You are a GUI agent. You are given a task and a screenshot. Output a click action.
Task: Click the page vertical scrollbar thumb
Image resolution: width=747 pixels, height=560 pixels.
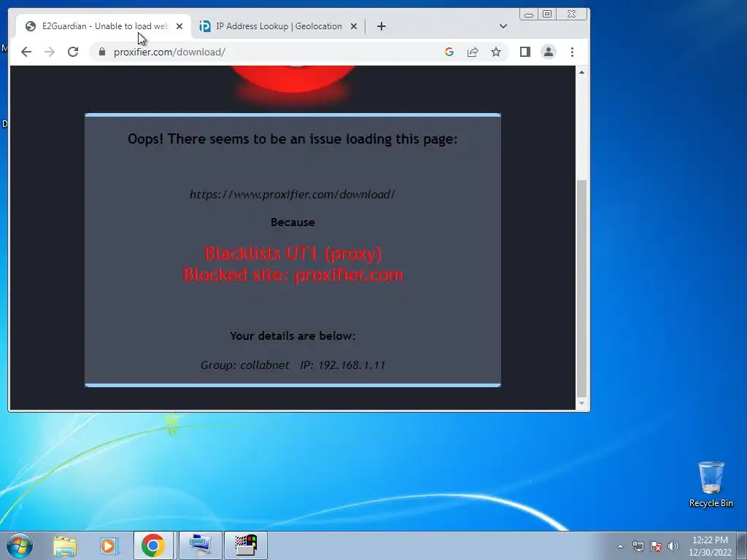click(581, 288)
